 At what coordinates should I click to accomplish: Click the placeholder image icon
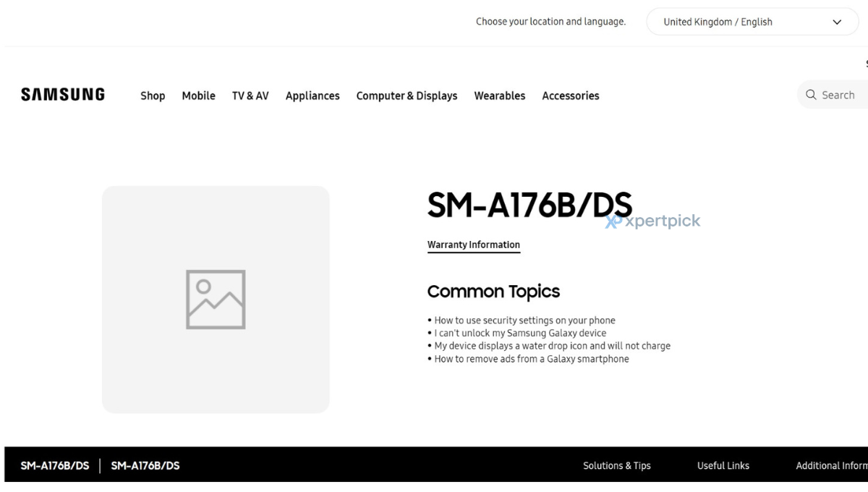coord(216,300)
